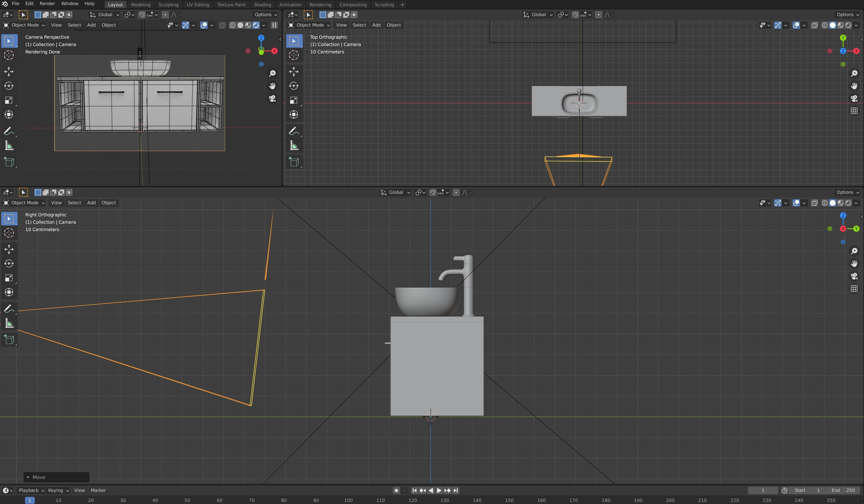Toggle camera view icon in Top Orthographic viewport
Image resolution: width=864 pixels, height=504 pixels.
[854, 99]
